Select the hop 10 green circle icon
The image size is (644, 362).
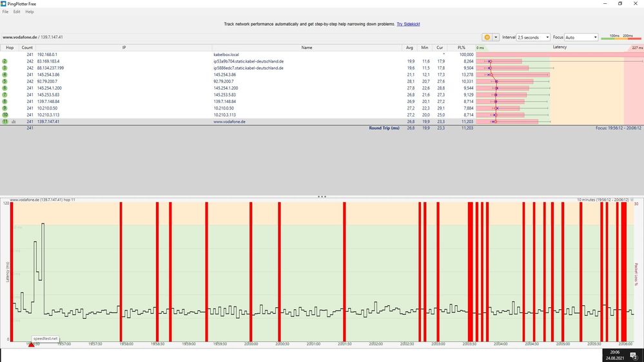(x=5, y=115)
